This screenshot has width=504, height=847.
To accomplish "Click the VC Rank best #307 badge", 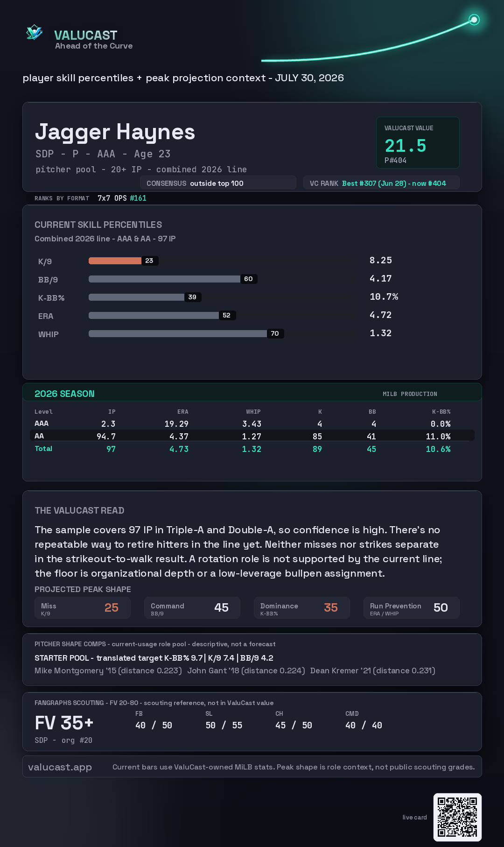I will (x=381, y=183).
